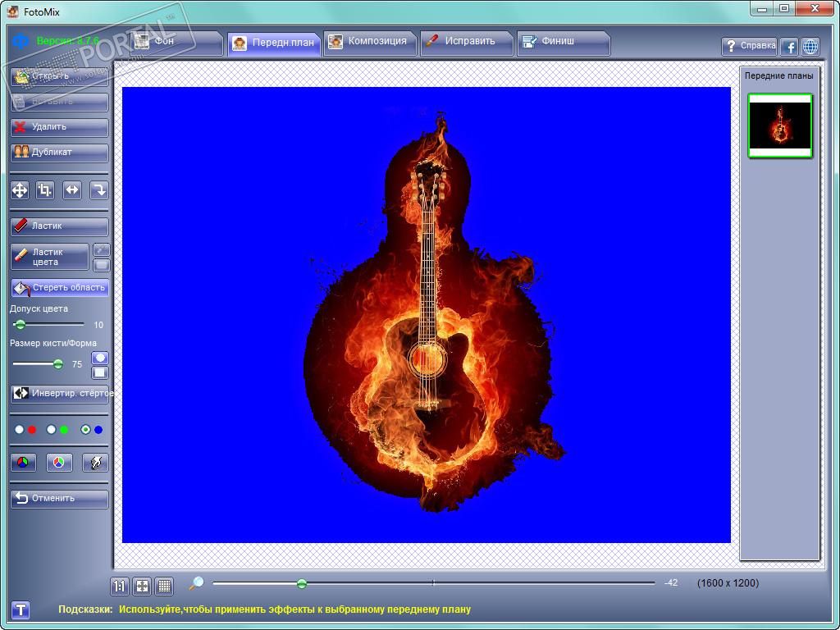Select the guitar foreground thumbnail
Viewport: 840px width, 630px height.
pyautogui.click(x=780, y=126)
